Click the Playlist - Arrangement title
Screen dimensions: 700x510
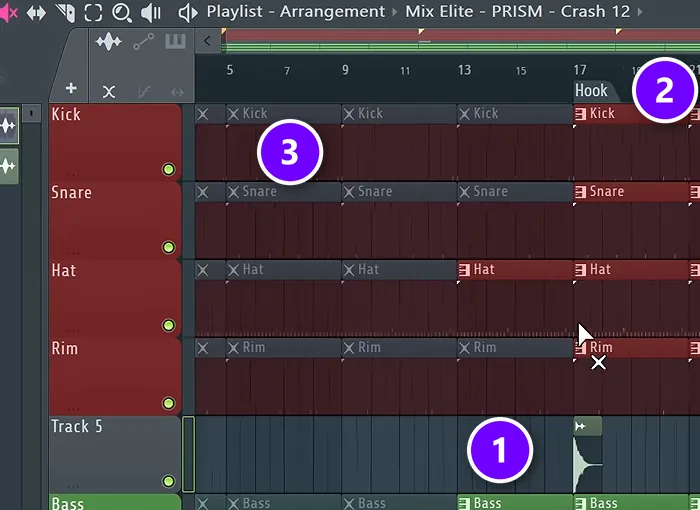(x=296, y=12)
